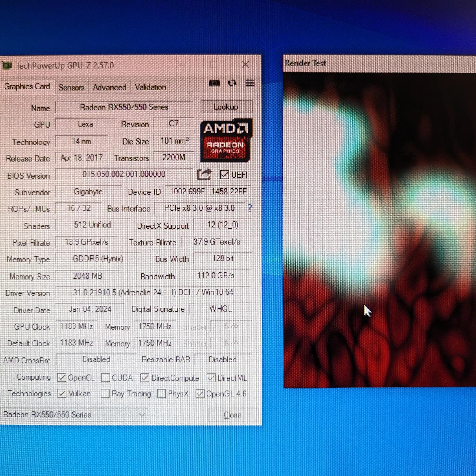Toggle the Ray Tracing checkbox
The image size is (476, 476).
point(105,393)
